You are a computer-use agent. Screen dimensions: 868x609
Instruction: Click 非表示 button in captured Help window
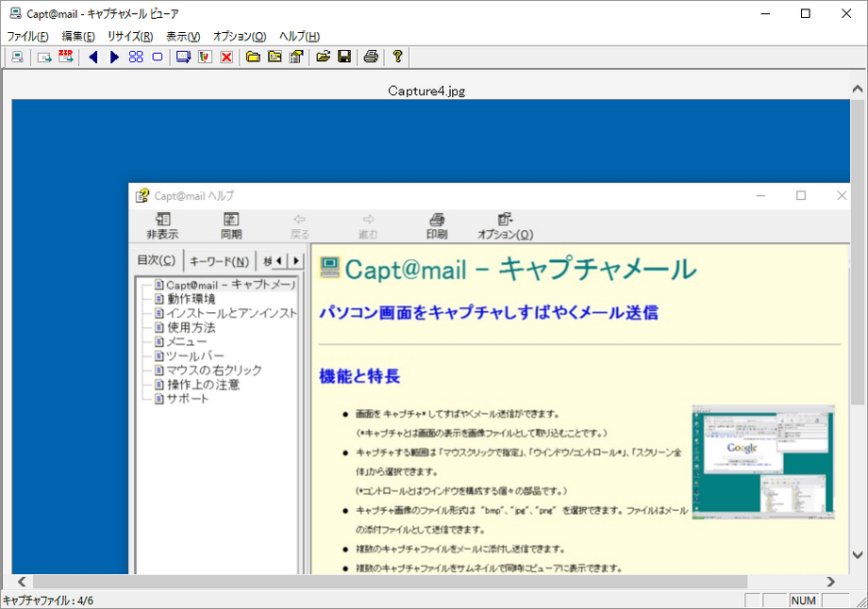162,225
